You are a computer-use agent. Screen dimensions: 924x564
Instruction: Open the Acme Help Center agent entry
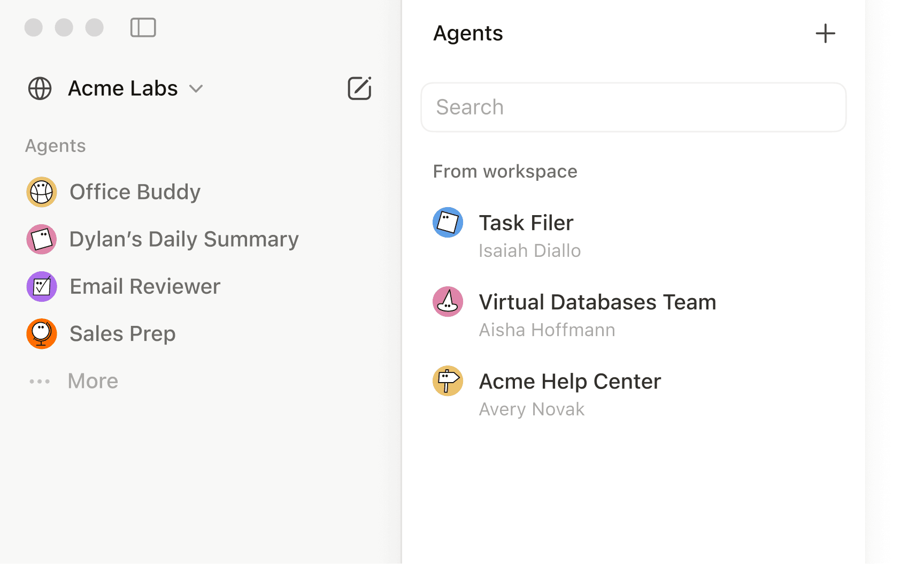click(569, 381)
